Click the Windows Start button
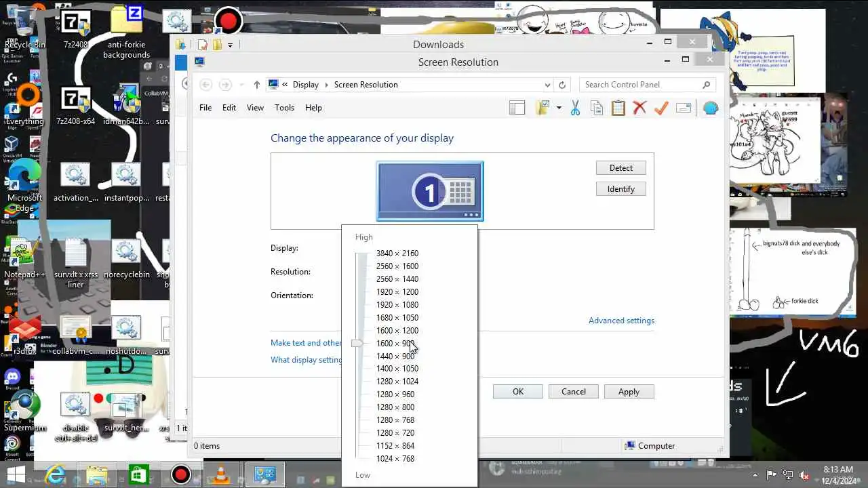 [x=16, y=474]
